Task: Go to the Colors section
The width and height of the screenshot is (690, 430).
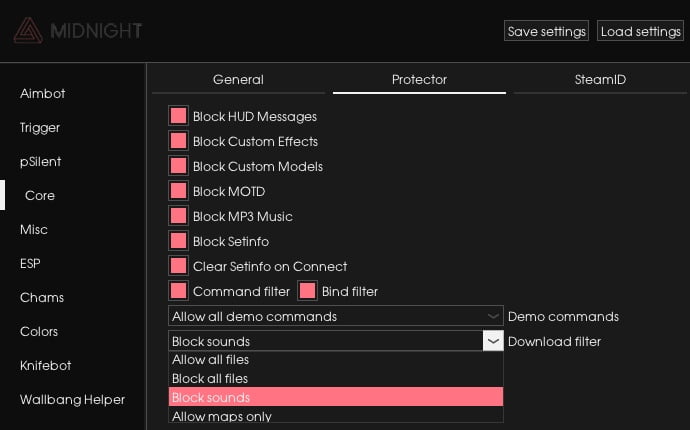Action: coord(39,331)
